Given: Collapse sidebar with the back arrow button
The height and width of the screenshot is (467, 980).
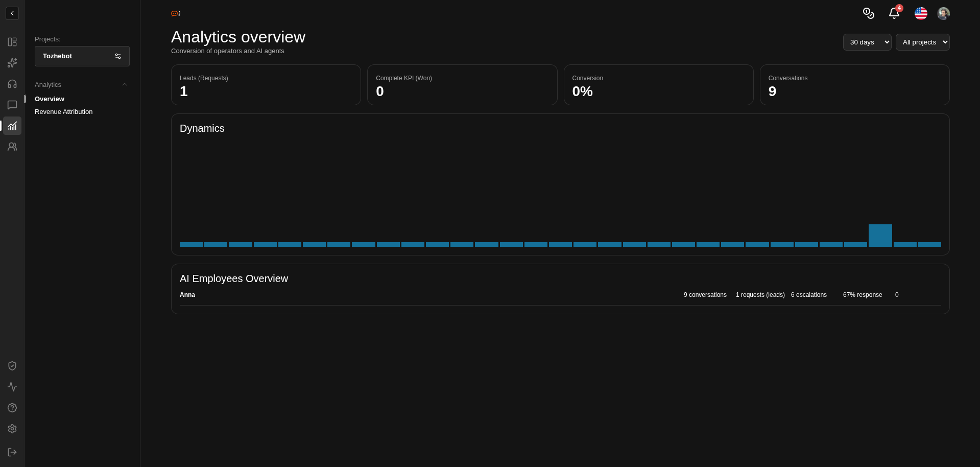Looking at the screenshot, I should [12, 13].
